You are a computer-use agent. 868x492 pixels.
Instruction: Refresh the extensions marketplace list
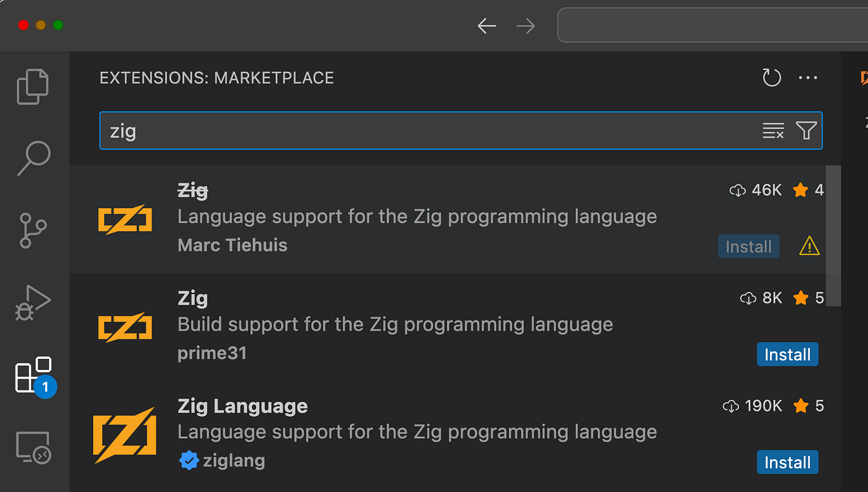tap(771, 78)
